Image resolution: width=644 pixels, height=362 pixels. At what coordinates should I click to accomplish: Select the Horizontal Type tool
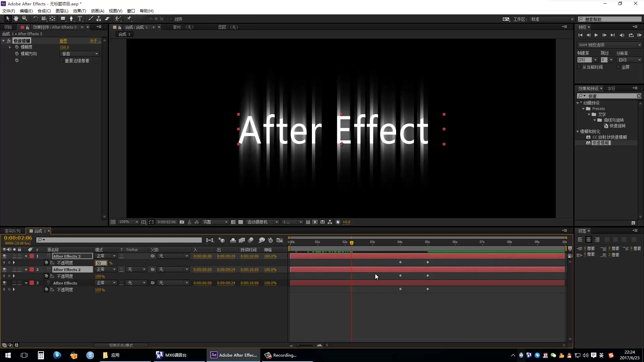pyautogui.click(x=80, y=19)
